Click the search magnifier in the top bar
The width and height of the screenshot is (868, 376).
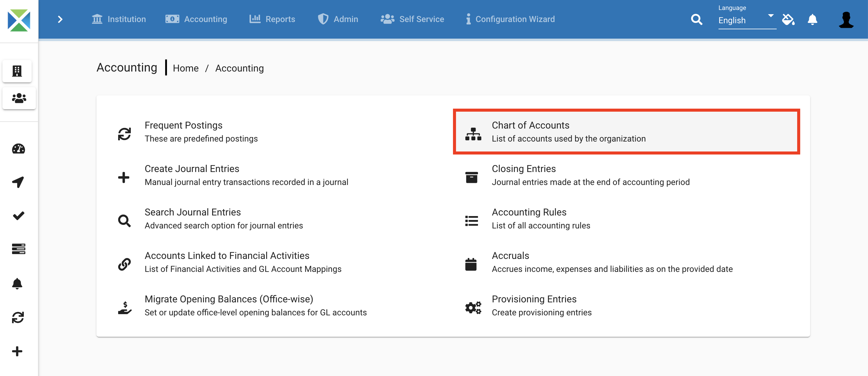697,20
